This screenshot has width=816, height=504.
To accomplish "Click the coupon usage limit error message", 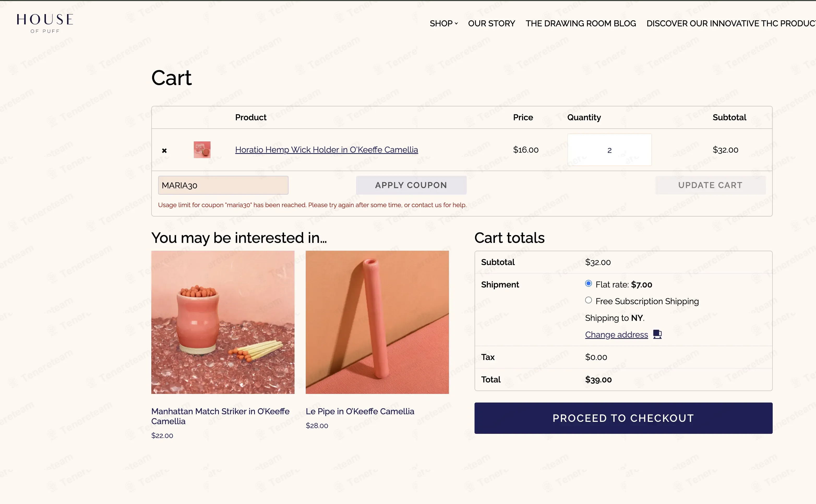I will coord(312,205).
